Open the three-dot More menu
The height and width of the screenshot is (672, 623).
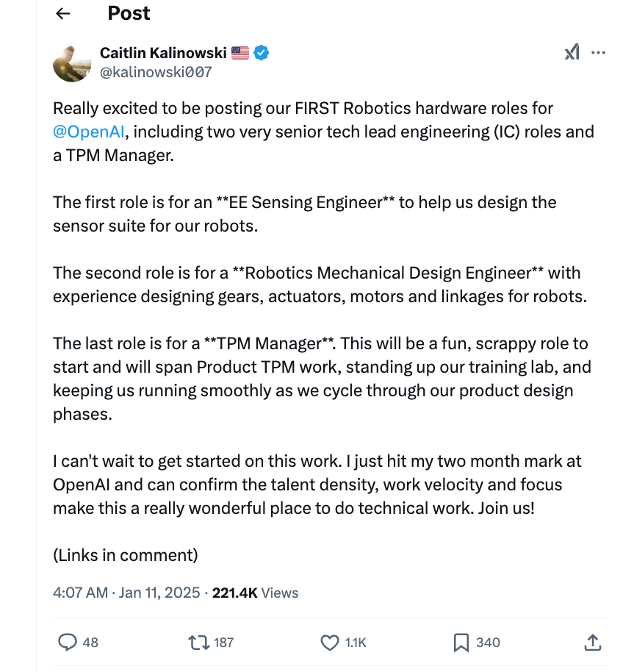coord(599,52)
